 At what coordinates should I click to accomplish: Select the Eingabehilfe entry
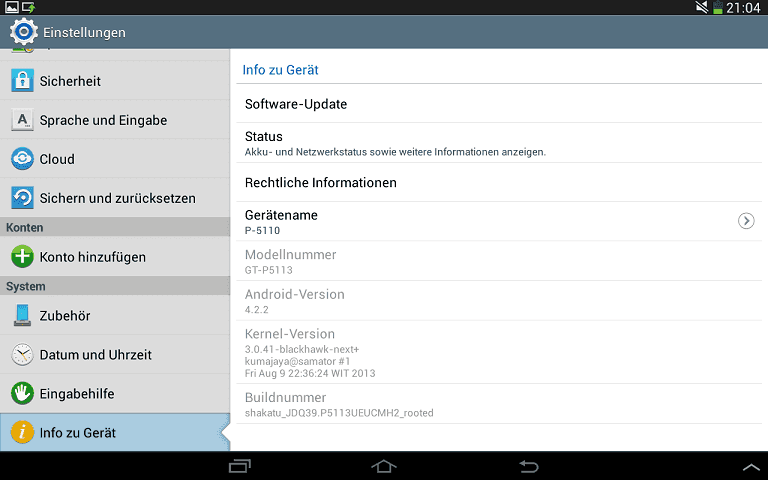point(115,393)
